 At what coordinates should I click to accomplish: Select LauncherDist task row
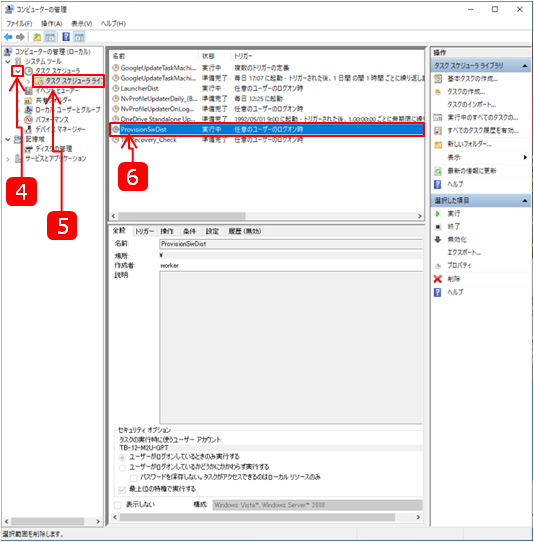267,88
